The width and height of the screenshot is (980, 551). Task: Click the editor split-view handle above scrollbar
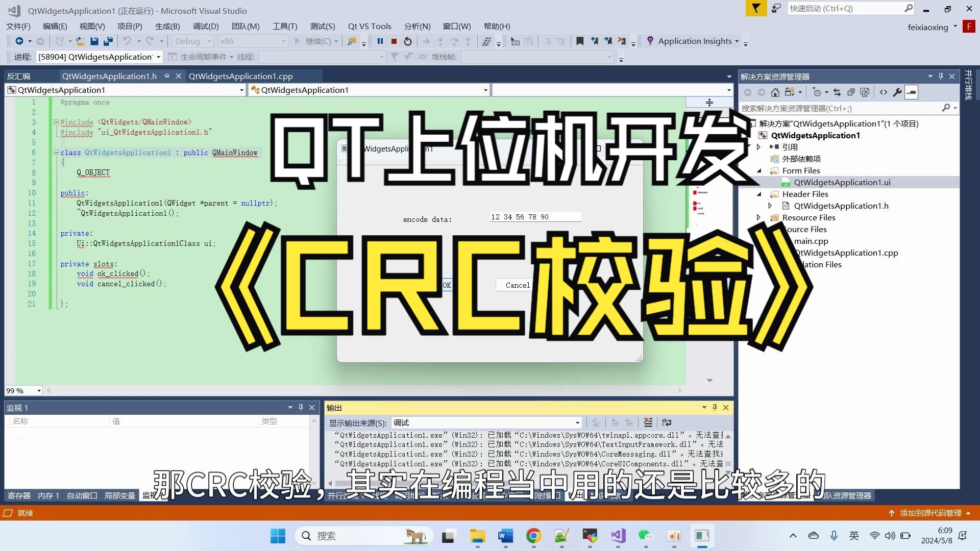[x=709, y=103]
